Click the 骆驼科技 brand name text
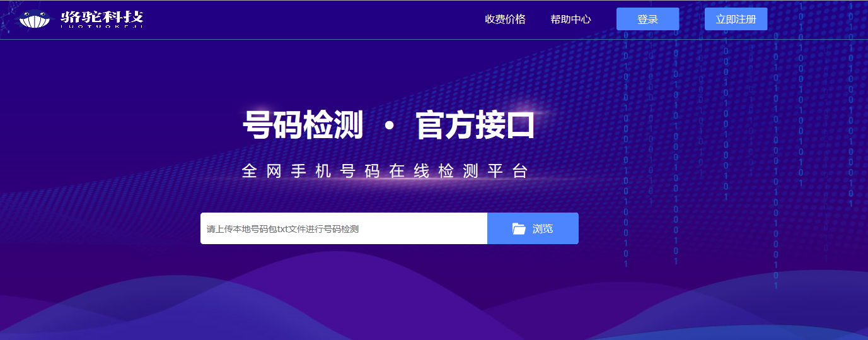 pos(102,16)
